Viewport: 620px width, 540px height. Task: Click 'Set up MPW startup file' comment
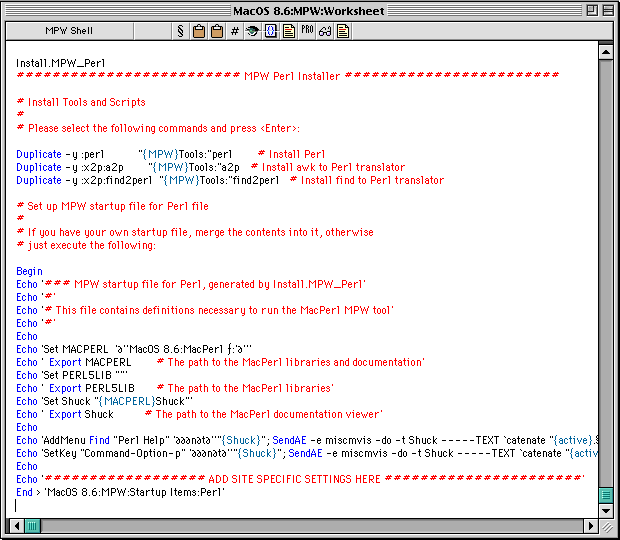point(112,206)
